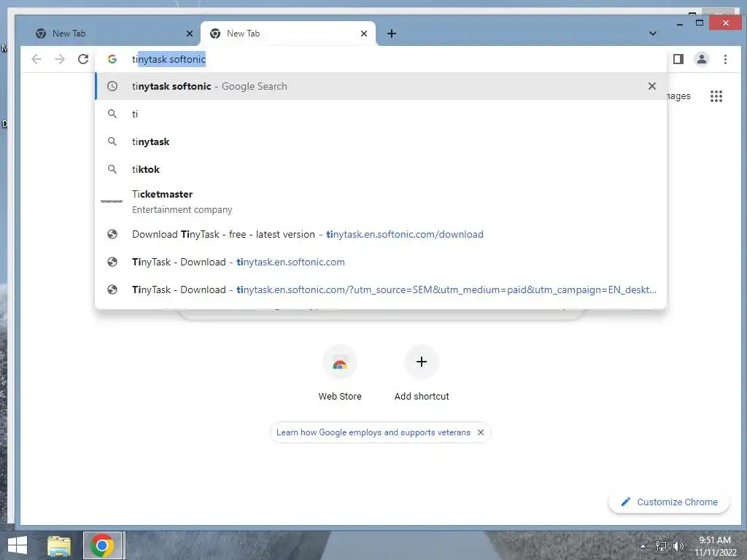Click the Google icon in address bar
Image resolution: width=747 pixels, height=560 pixels.
click(x=112, y=59)
